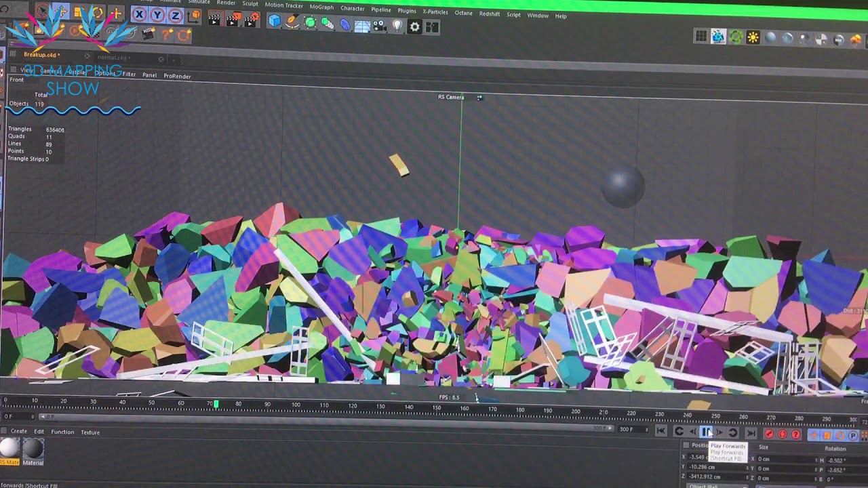Open the Pipeline menu
Image resolution: width=868 pixels, height=488 pixels.
point(381,9)
